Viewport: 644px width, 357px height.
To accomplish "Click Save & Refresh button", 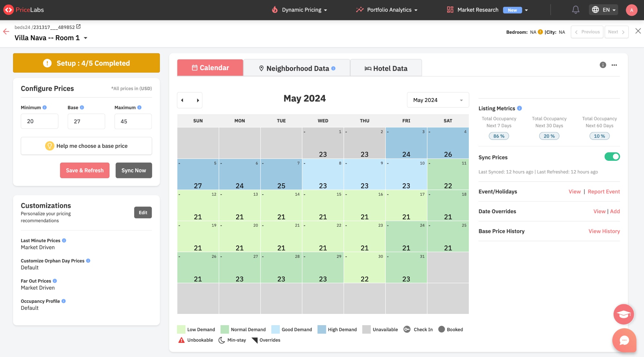I will click(x=84, y=170).
